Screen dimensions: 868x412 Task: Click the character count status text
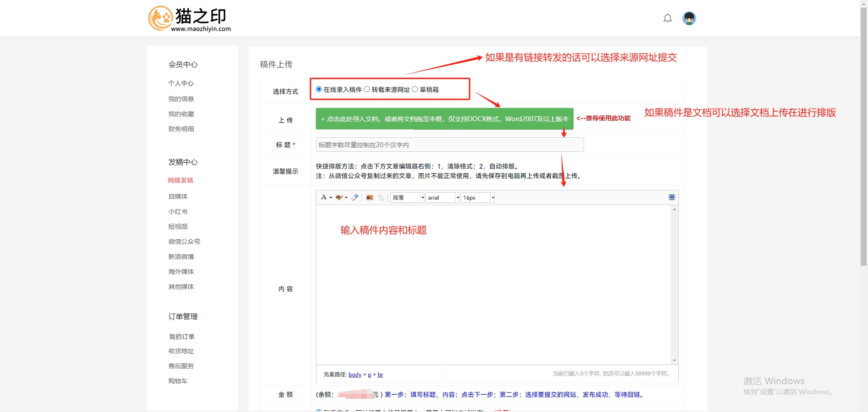(612, 374)
